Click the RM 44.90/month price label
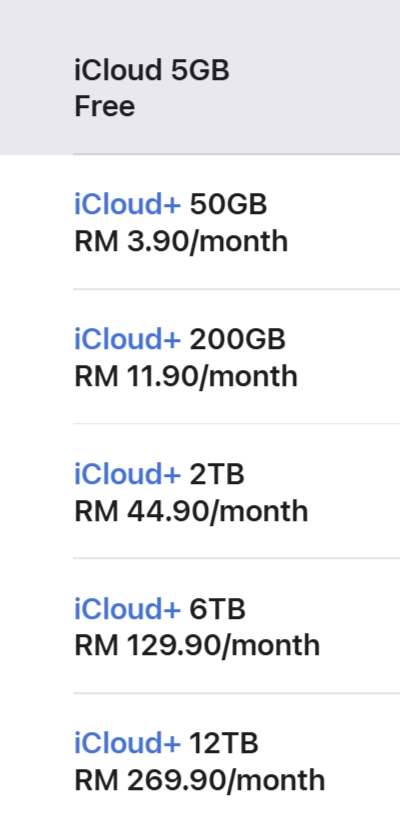 [191, 511]
